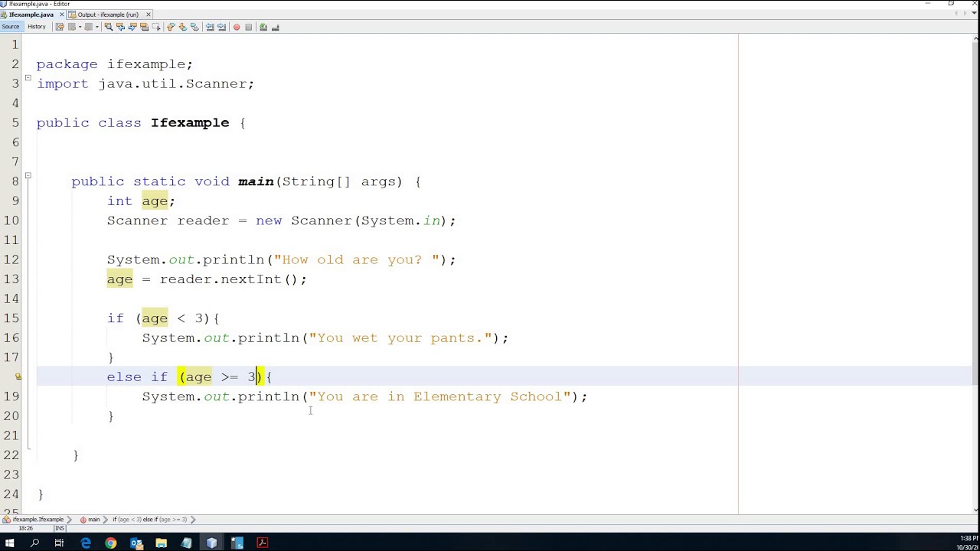
Task: Launch Internet Explorer from taskbar
Action: point(86,543)
